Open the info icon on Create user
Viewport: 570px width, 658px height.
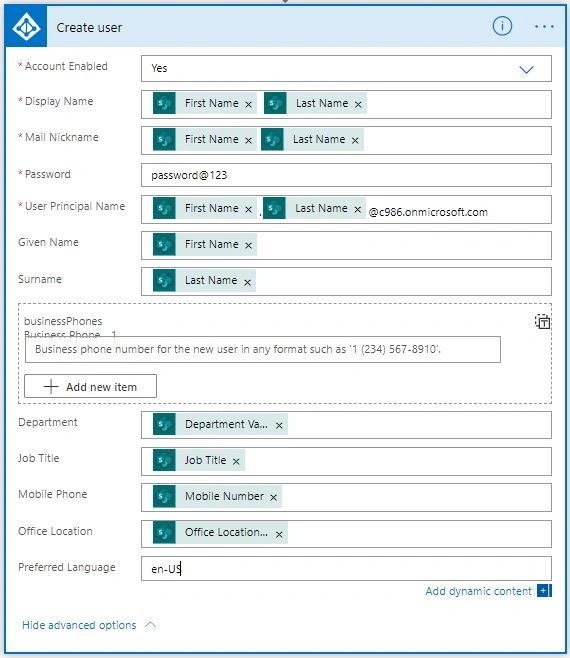tap(502, 26)
